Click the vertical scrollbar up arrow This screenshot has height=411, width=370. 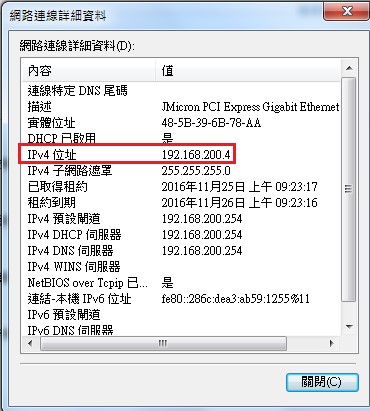(x=349, y=68)
